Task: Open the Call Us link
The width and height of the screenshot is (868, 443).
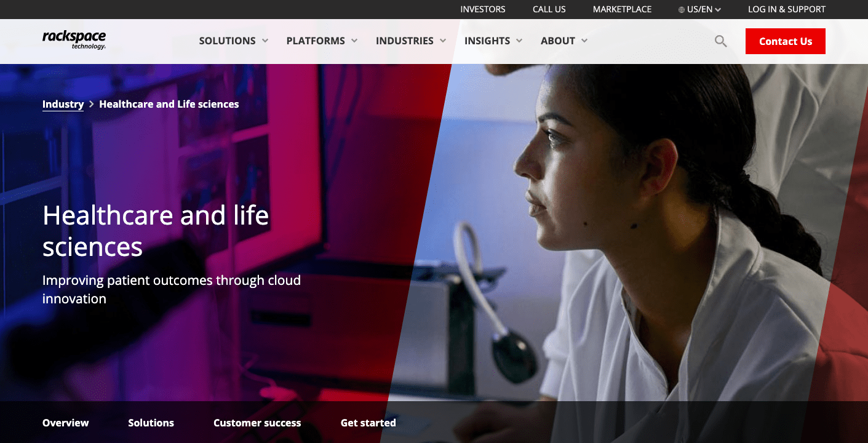Action: (549, 9)
